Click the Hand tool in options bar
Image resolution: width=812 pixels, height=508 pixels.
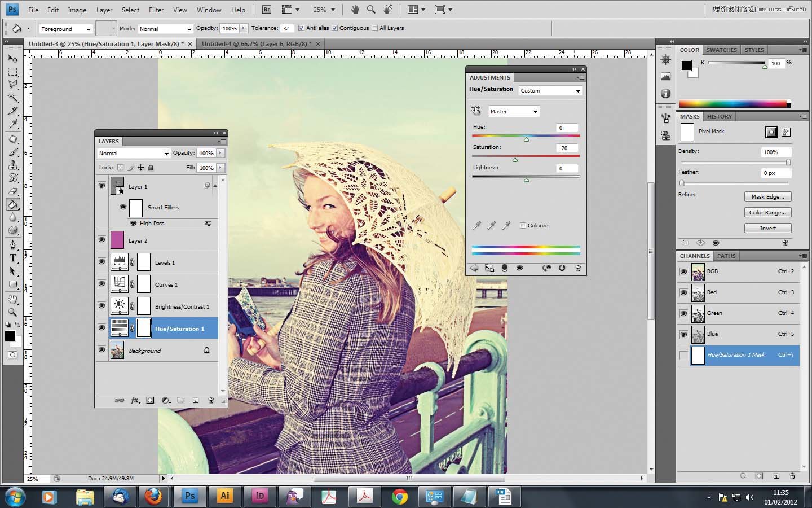pos(355,10)
